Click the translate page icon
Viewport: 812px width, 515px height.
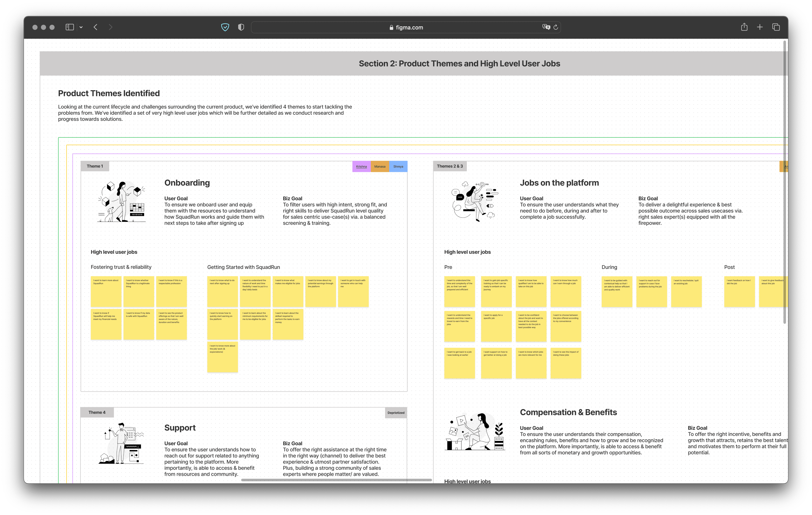546,27
